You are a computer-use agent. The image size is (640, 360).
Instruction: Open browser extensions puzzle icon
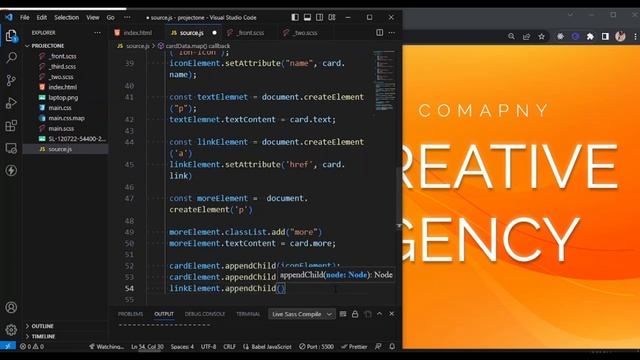(x=590, y=36)
